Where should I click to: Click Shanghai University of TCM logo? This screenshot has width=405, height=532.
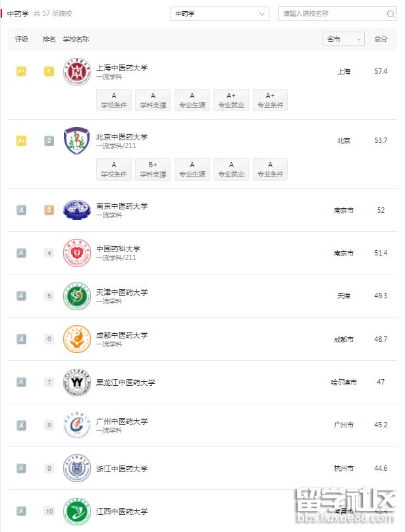pyautogui.click(x=76, y=72)
